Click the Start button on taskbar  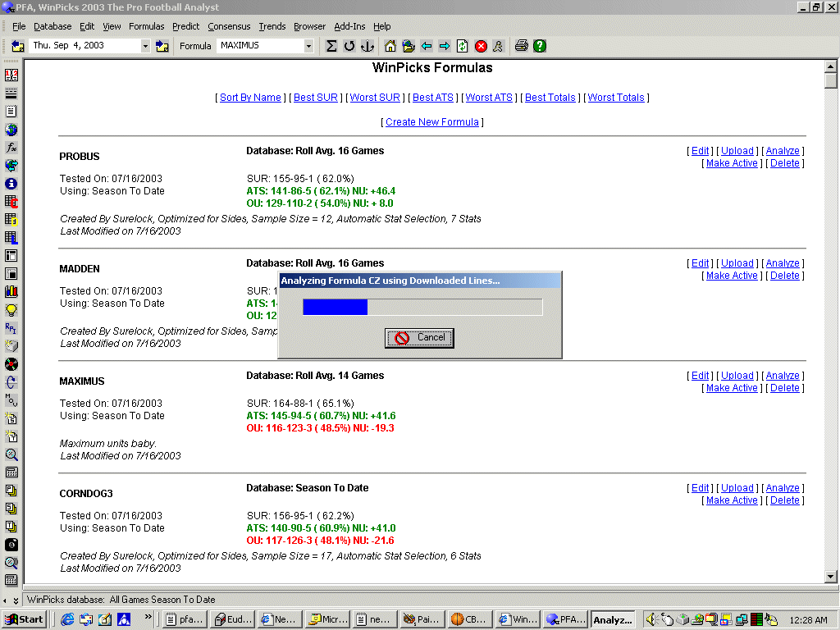[x=25, y=620]
